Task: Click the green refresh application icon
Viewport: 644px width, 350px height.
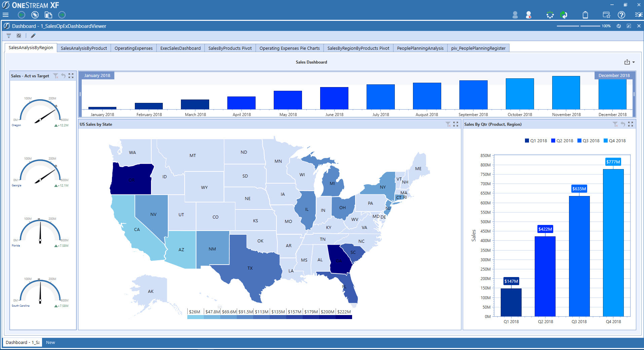Action: [x=564, y=15]
